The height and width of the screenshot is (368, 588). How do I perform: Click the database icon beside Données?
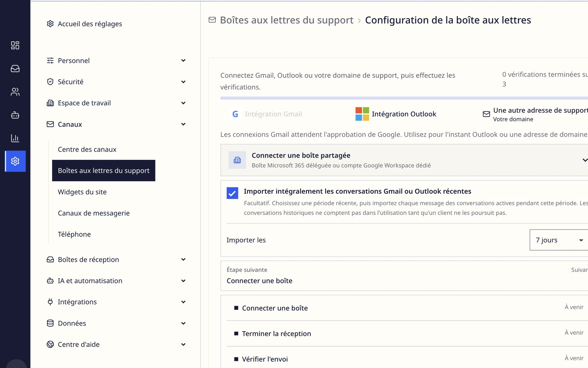(x=50, y=323)
